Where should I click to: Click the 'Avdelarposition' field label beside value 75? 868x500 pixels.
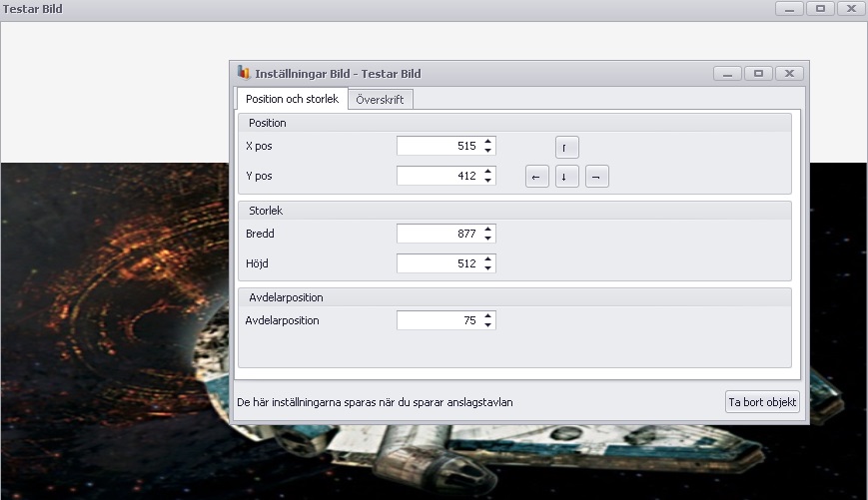tap(283, 320)
